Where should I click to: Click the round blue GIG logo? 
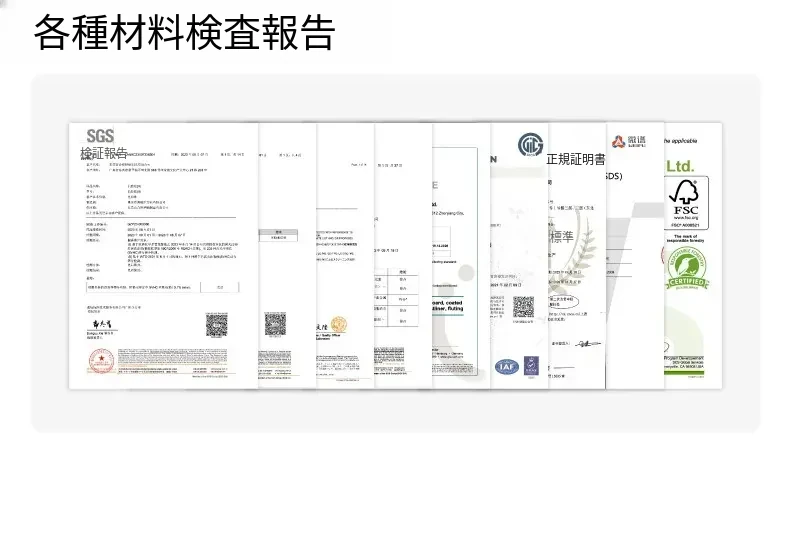pos(529,145)
